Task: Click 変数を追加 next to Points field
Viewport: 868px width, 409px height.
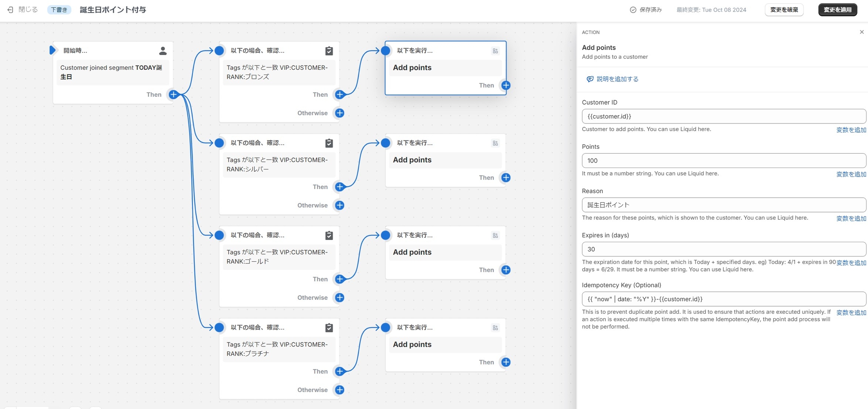Action: 851,174
